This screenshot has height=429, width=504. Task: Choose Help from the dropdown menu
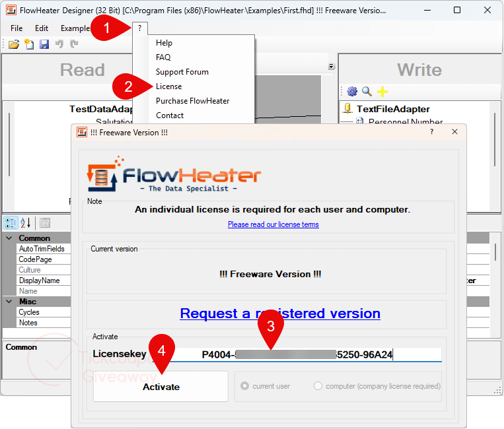[164, 43]
